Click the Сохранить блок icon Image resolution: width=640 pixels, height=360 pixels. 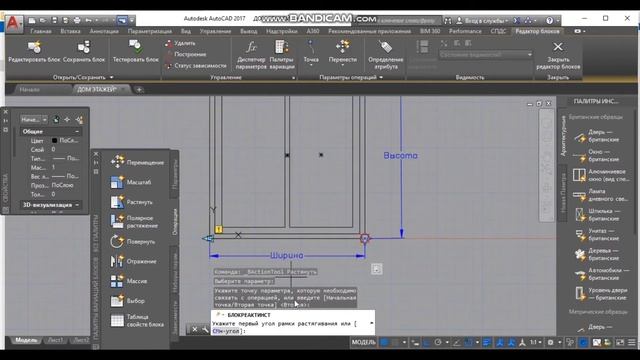(84, 47)
